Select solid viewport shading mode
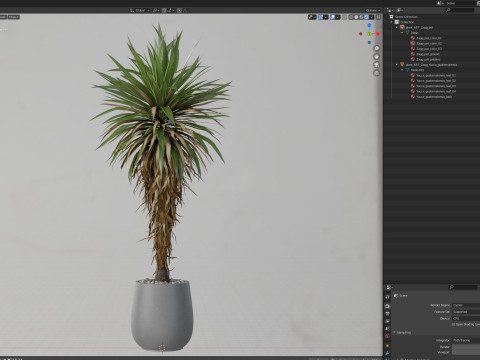This screenshot has width=480, height=360. [x=356, y=17]
